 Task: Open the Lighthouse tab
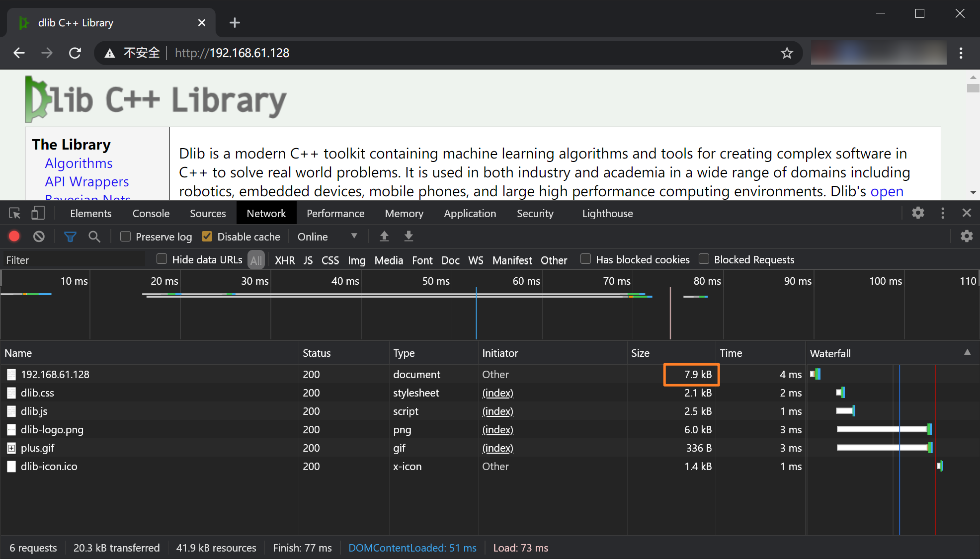point(607,214)
